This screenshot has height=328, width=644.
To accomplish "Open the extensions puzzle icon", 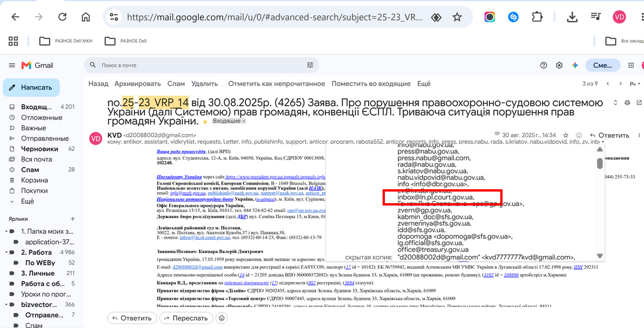I will pyautogui.click(x=536, y=17).
